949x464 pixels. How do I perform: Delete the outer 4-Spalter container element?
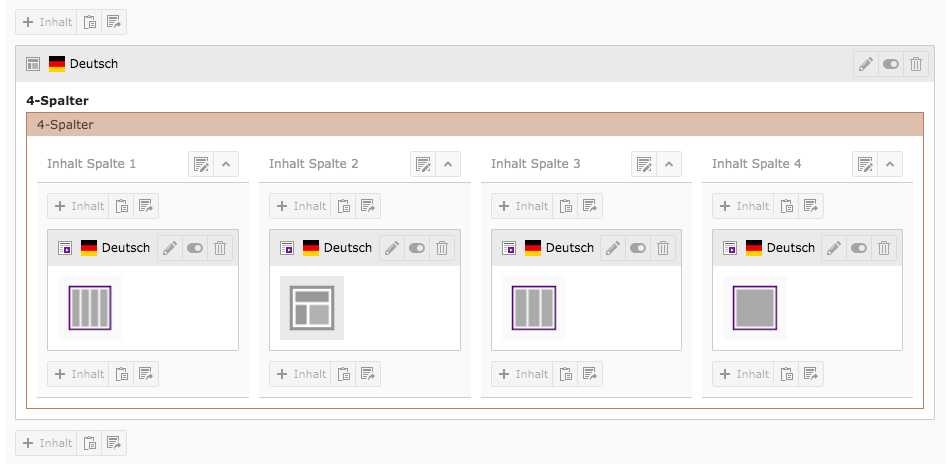(916, 64)
